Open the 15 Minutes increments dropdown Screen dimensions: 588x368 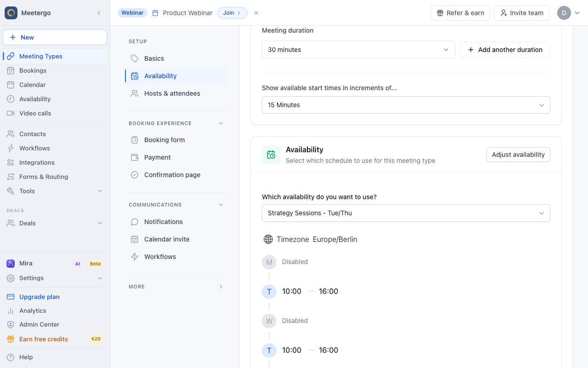tap(406, 105)
